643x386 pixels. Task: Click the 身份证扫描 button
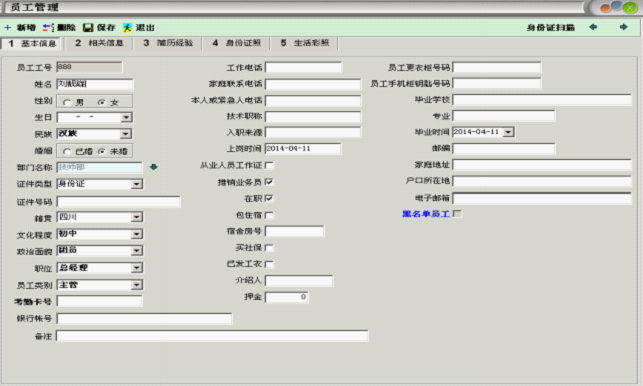pos(551,28)
